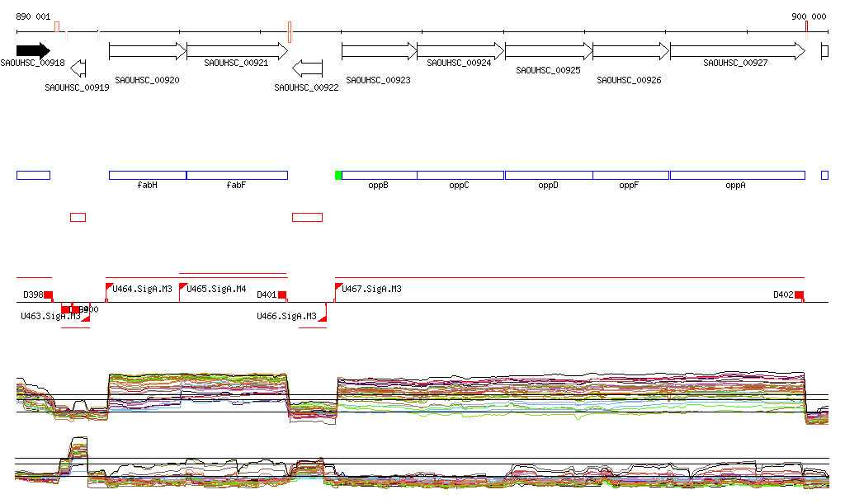Click the blue oppA annotation box
The width and height of the screenshot is (845, 504).
738,175
